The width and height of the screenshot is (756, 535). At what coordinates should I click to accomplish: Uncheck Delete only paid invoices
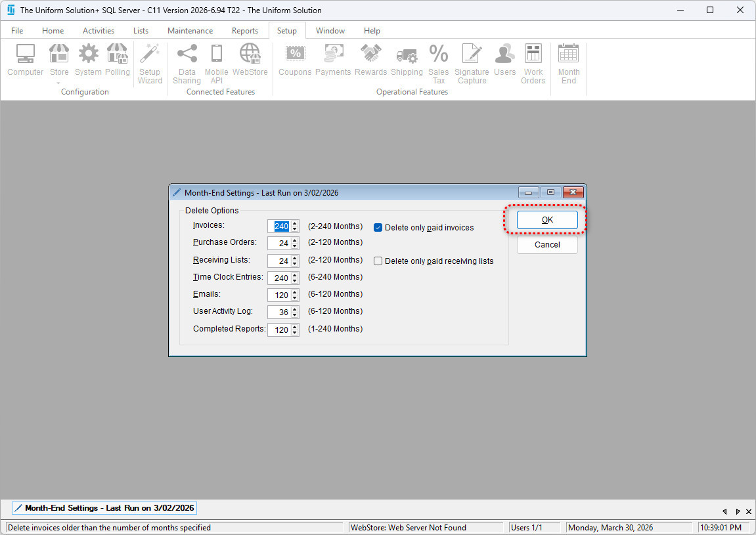coord(378,228)
